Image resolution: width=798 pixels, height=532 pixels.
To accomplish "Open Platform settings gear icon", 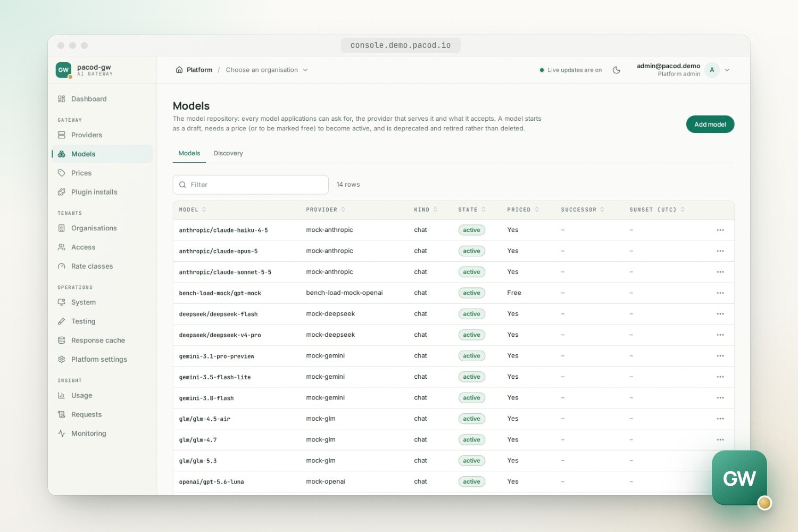I will (61, 359).
